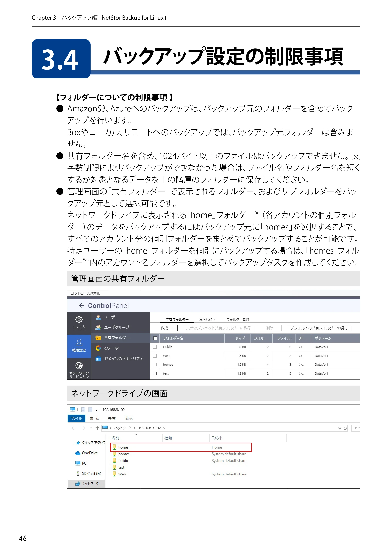Click the Explorer search field
The width and height of the screenshot is (392, 554).
point(356,428)
